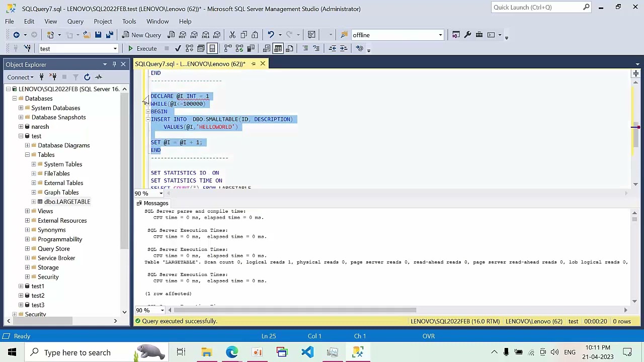Click the Database Engine Query icon
This screenshot has height=362, width=644.
tap(171, 35)
